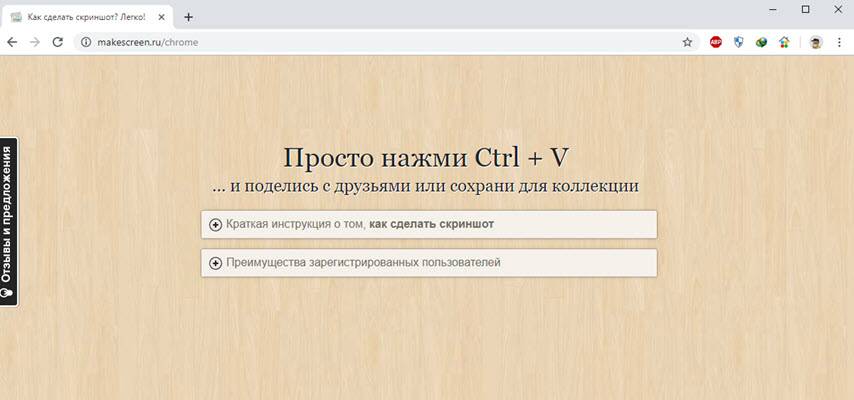Click the blue shield extension icon
Viewport: 854px width, 400px height.
[739, 42]
